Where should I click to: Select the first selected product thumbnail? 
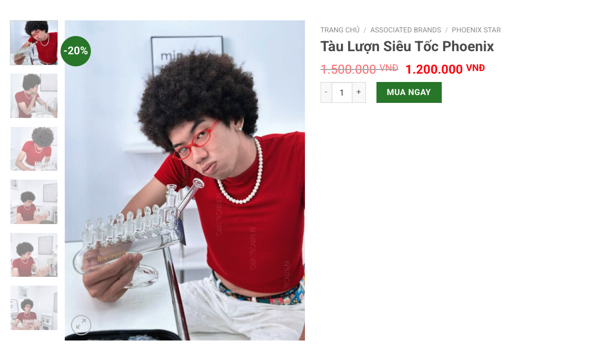[34, 43]
